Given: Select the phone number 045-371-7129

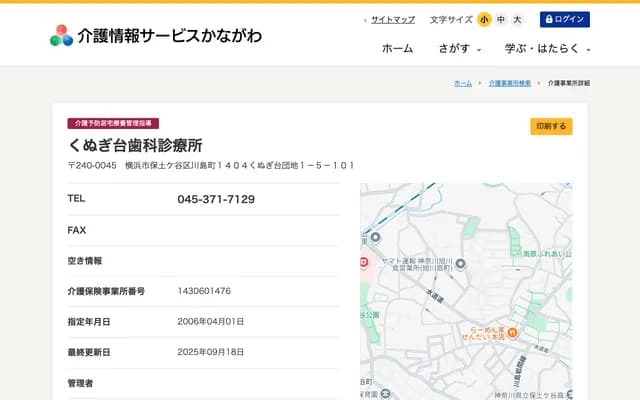Looking at the screenshot, I should 216,199.
